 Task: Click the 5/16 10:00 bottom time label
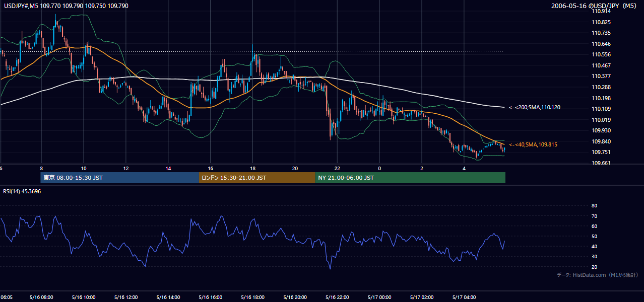point(84,297)
